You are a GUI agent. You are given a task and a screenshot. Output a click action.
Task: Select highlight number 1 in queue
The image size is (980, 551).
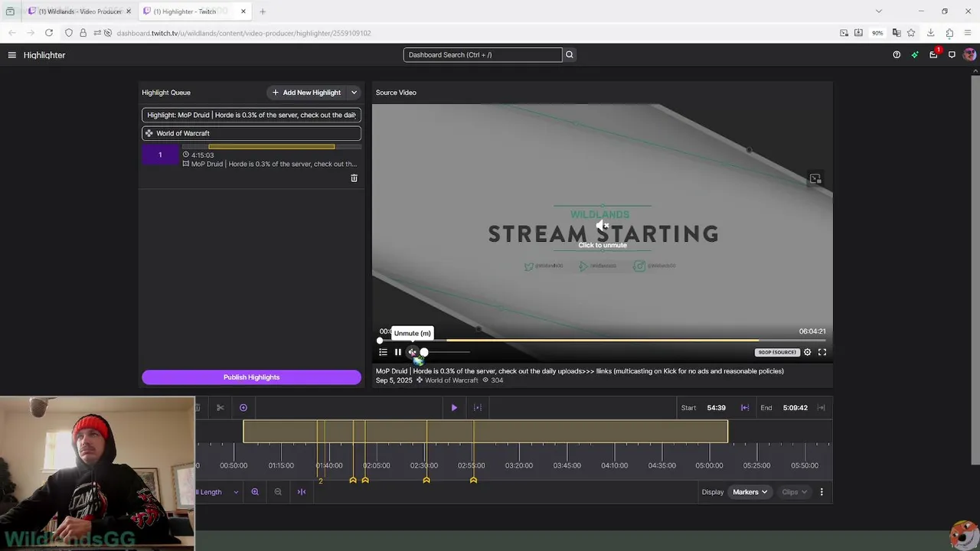point(160,155)
